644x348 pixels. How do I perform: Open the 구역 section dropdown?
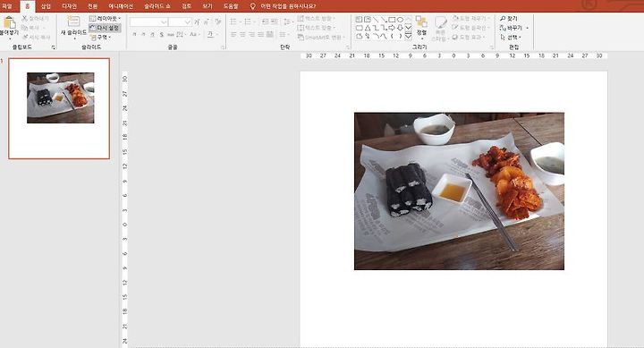tap(100, 37)
